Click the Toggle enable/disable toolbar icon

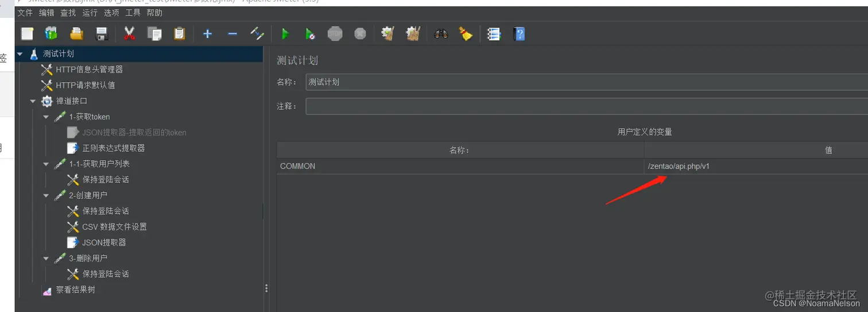257,34
